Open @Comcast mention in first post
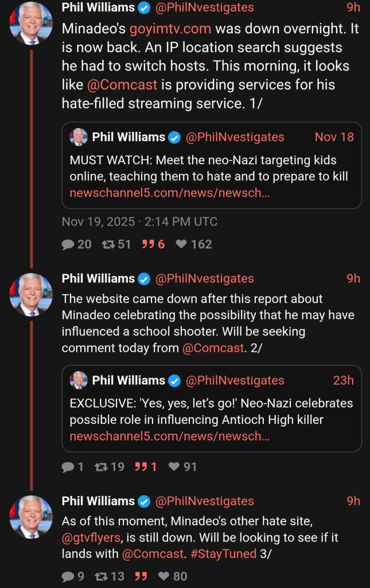 pos(122,85)
